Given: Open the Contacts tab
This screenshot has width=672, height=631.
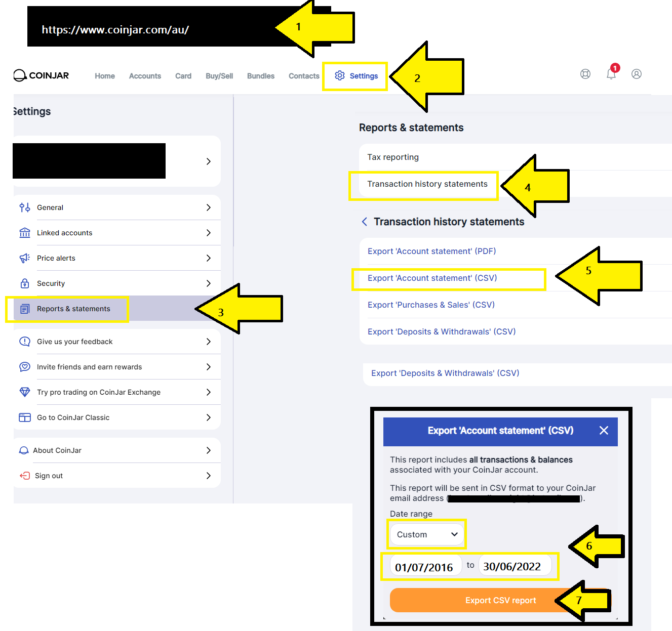Looking at the screenshot, I should 304,76.
